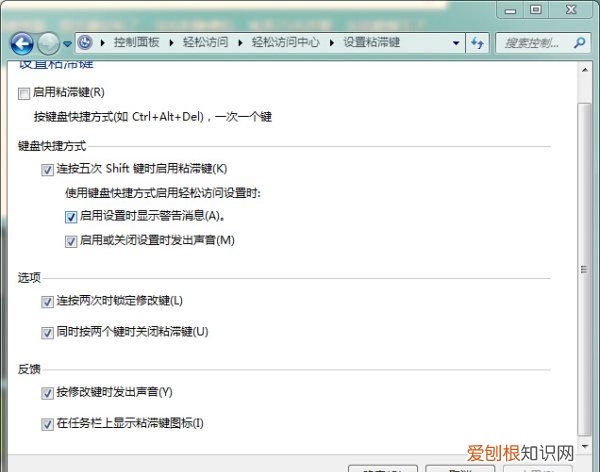The image size is (600, 472).
Task: Click the greyed forward navigation arrow
Action: (x=48, y=43)
